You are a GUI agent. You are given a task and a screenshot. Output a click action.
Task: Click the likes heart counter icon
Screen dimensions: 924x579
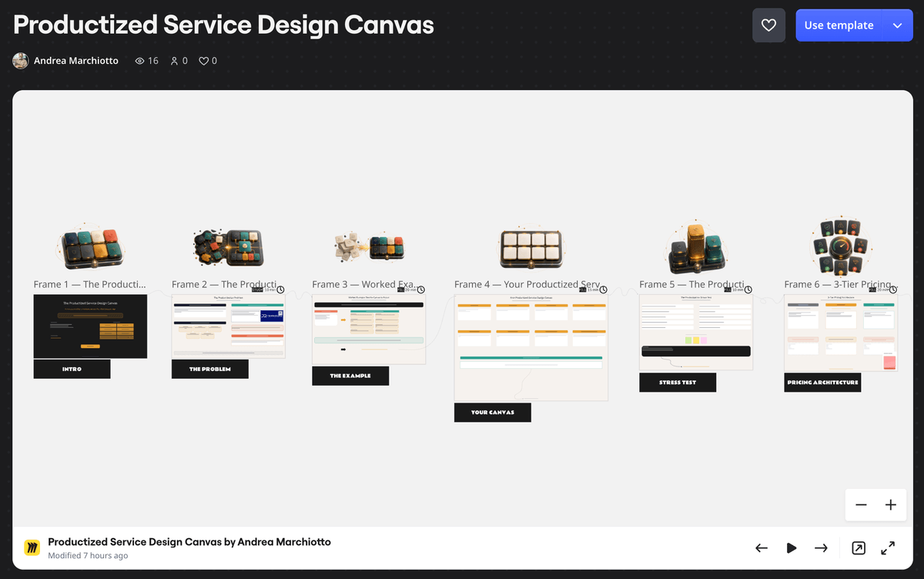click(x=204, y=61)
